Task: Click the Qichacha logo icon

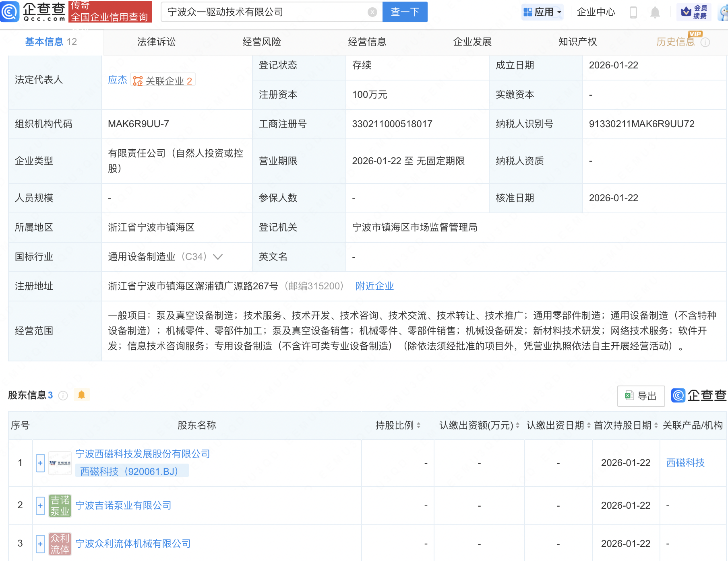Action: [10, 12]
